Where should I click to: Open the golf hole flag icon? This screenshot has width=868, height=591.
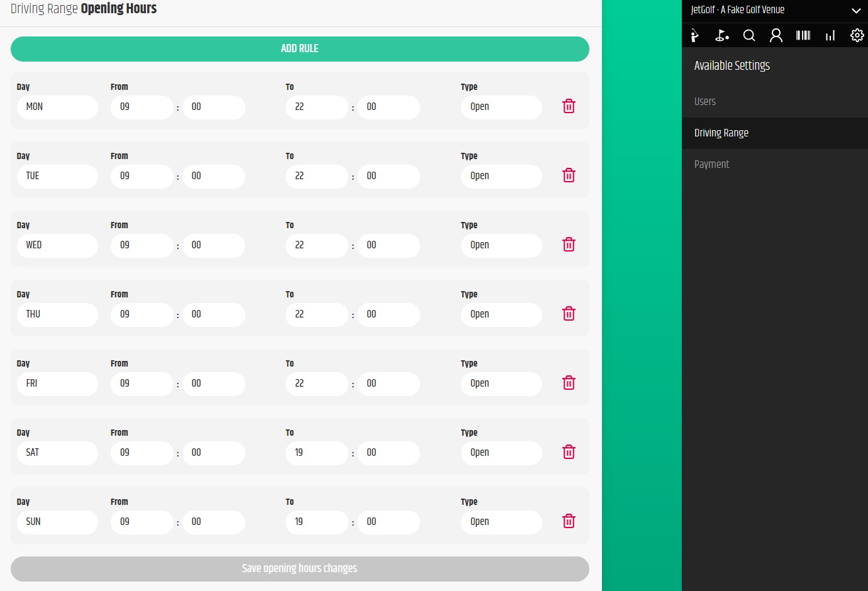coord(722,35)
